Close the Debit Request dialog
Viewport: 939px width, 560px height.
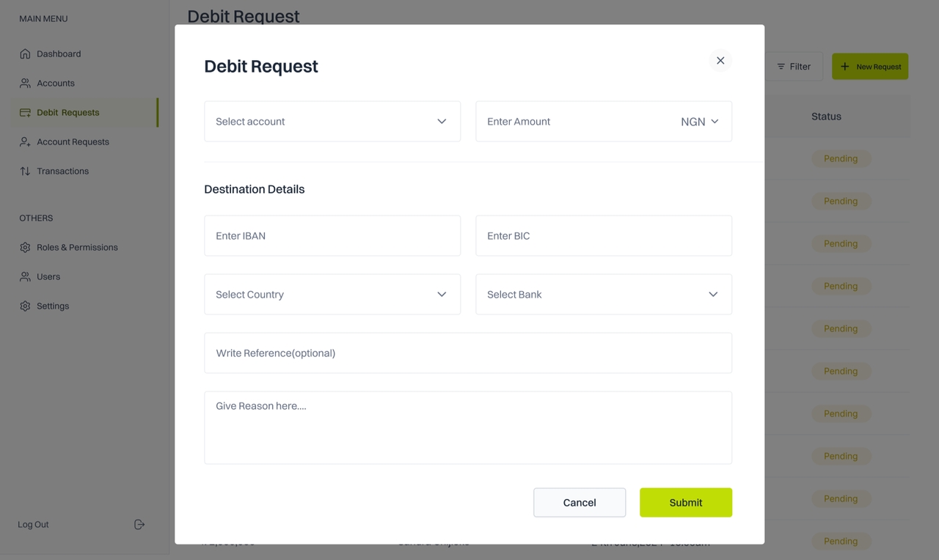pos(720,61)
